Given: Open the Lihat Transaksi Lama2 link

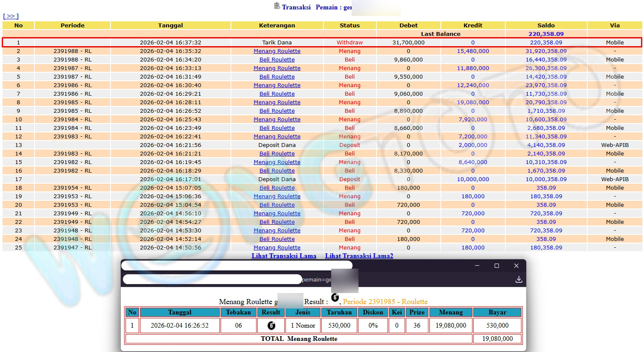Looking at the screenshot, I should tap(359, 256).
